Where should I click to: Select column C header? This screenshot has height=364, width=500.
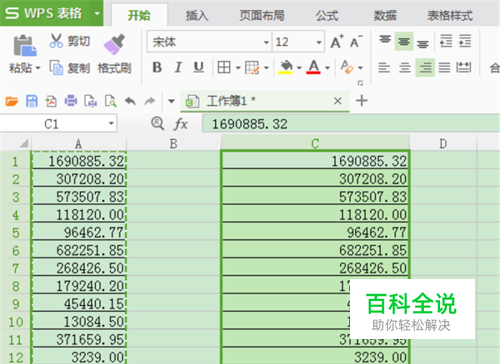(x=315, y=144)
